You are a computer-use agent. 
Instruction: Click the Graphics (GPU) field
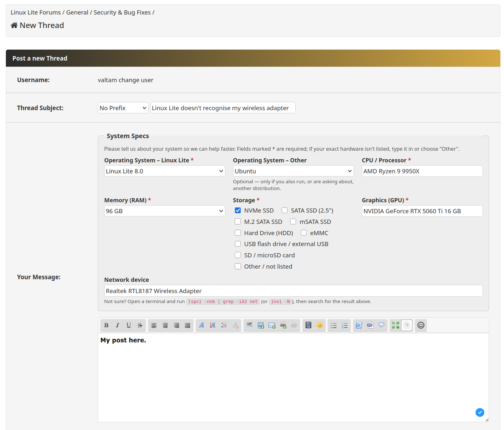point(422,211)
